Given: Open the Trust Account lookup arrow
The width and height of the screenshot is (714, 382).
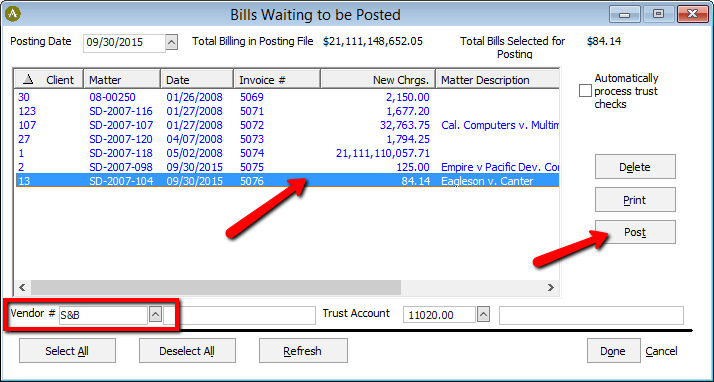Looking at the screenshot, I should tap(483, 315).
